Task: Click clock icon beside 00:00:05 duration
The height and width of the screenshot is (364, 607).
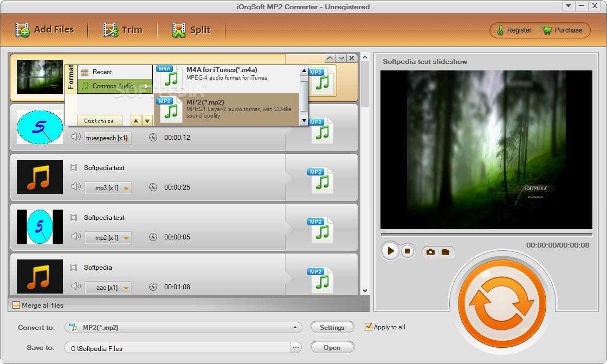Action: tap(153, 237)
